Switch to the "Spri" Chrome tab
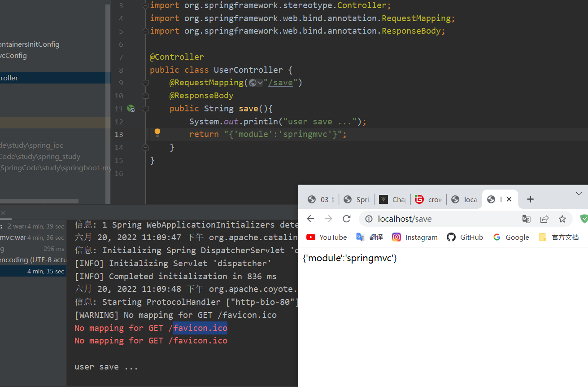The height and width of the screenshot is (387, 588). point(357,199)
